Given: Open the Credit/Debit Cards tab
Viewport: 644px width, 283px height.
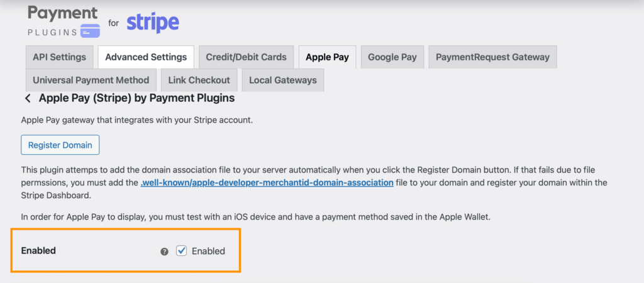Looking at the screenshot, I should click(x=246, y=57).
